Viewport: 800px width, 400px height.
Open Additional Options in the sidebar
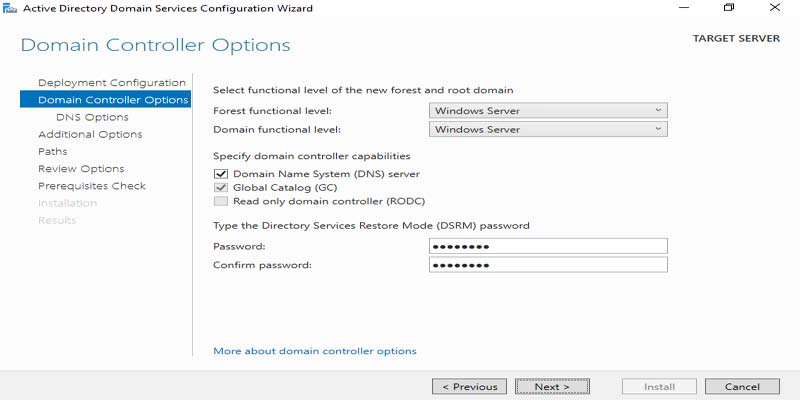coord(90,134)
